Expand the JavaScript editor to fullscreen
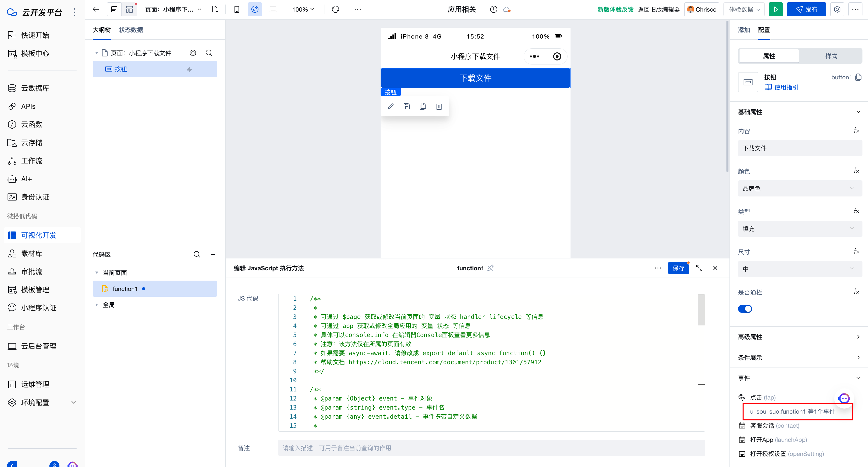868x467 pixels. tap(699, 268)
